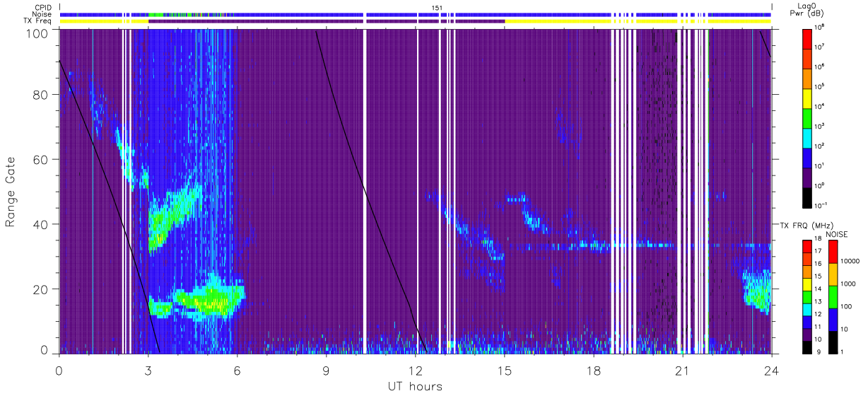Click the CPID value 151
868x401 pixels.
point(436,7)
